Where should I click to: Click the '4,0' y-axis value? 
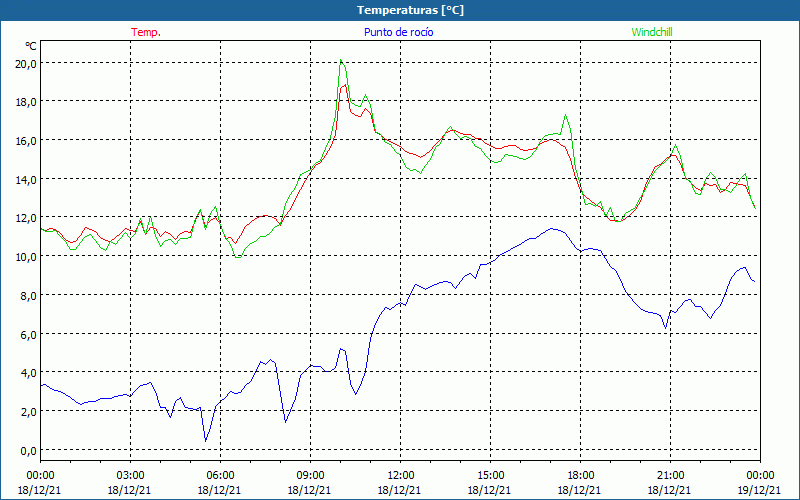point(29,372)
